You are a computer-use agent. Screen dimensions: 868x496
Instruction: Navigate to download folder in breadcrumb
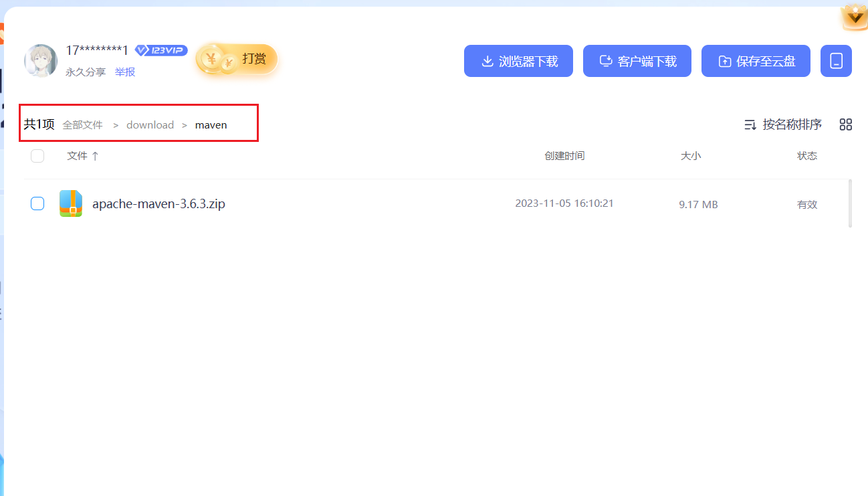150,125
